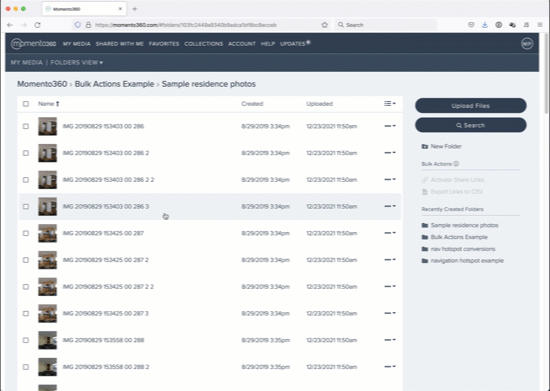Open thumbnail of IMG 20190829 153403 00 286

click(47, 126)
